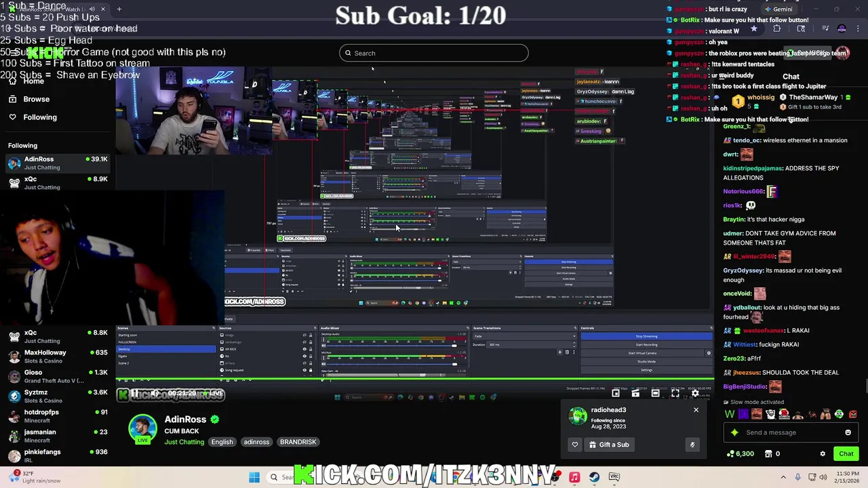868x488 pixels.
Task: Open the Just Chatting category link
Action: click(x=184, y=442)
